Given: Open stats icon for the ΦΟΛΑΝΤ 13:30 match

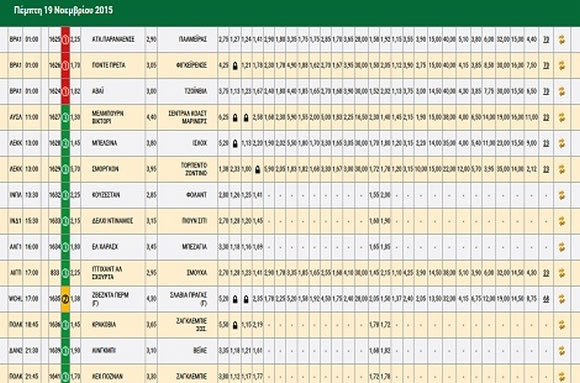Looking at the screenshot, I should 562,195.
